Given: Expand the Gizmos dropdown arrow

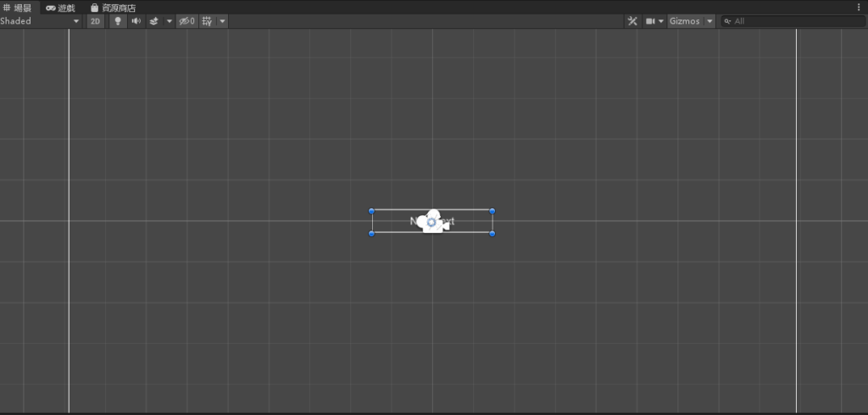Looking at the screenshot, I should click(709, 21).
